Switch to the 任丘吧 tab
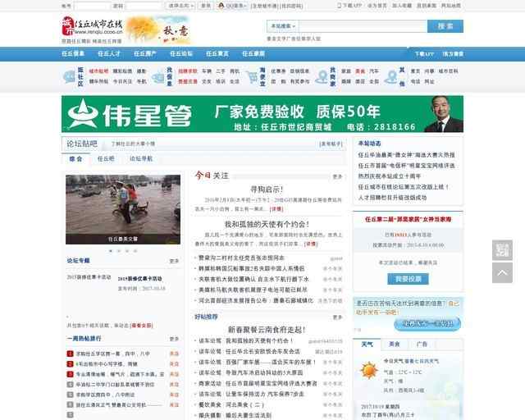Viewport: 525px width, 420px height. click(x=106, y=159)
